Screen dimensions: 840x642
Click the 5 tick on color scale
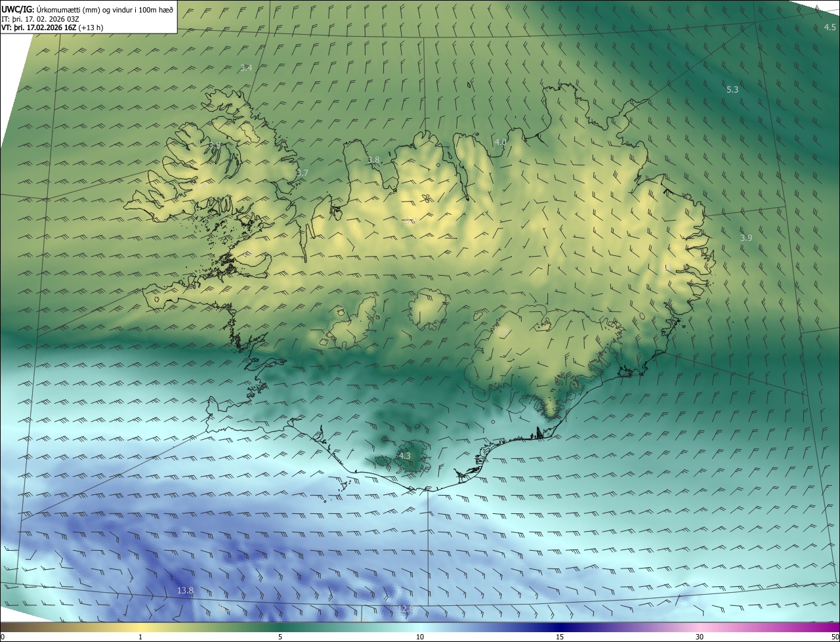click(280, 637)
